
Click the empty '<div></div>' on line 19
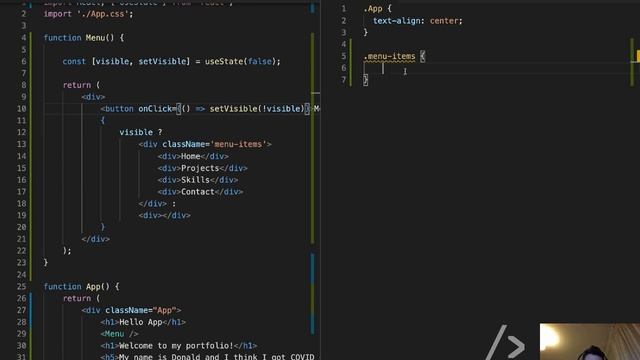(x=164, y=216)
